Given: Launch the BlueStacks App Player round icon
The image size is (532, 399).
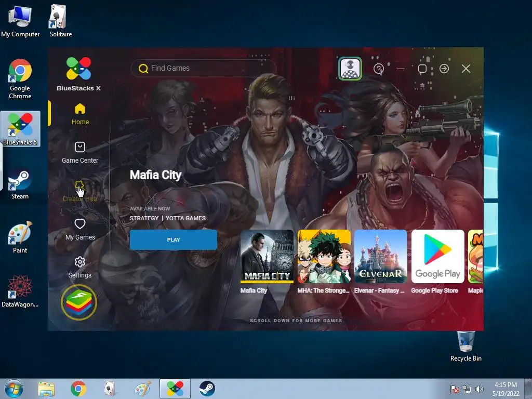Looking at the screenshot, I should pos(79,302).
